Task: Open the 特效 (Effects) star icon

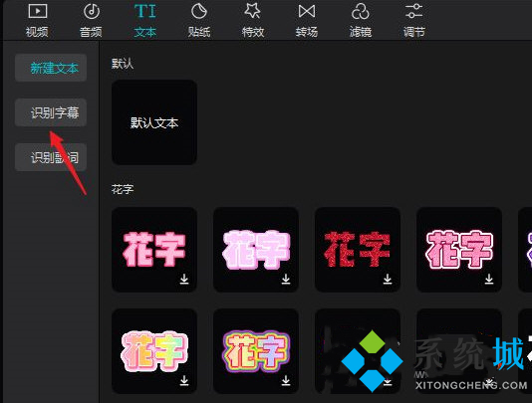Action: [253, 11]
